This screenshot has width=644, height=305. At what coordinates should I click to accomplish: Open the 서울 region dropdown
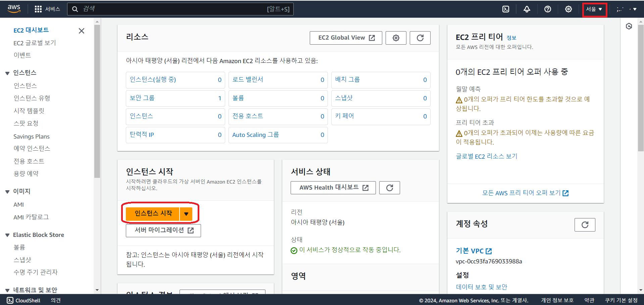pos(594,9)
